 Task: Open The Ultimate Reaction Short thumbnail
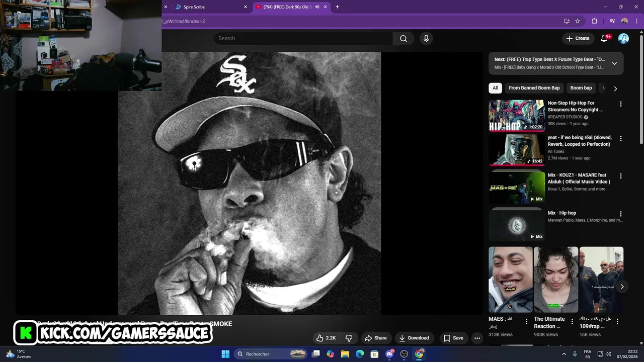coord(556,280)
